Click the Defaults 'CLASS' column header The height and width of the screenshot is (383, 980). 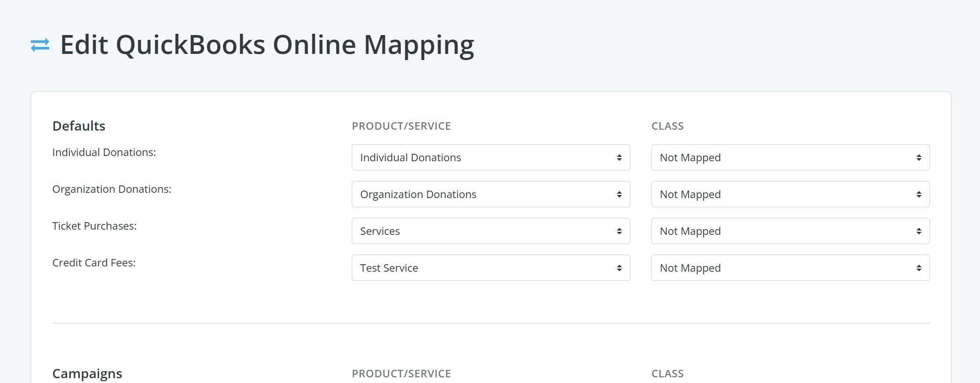pos(668,126)
